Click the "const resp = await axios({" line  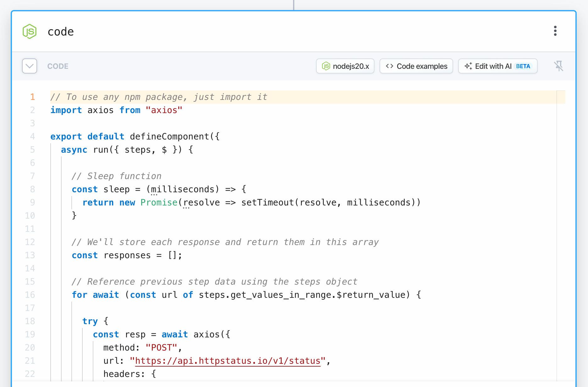pos(162,334)
